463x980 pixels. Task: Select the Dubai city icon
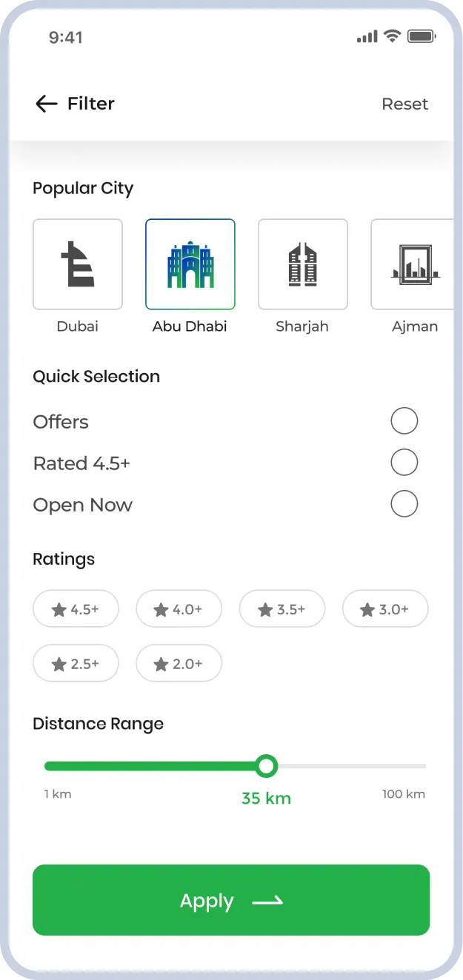pos(78,264)
